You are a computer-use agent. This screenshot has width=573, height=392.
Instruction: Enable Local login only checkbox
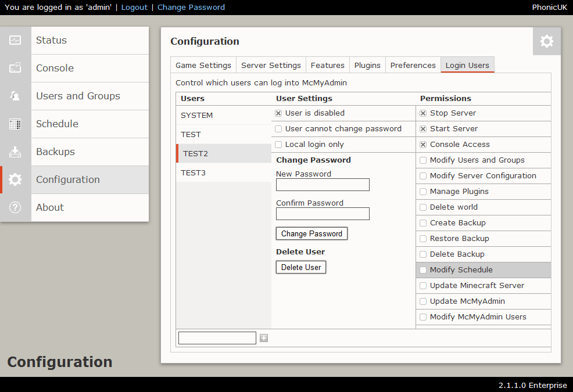pos(278,145)
